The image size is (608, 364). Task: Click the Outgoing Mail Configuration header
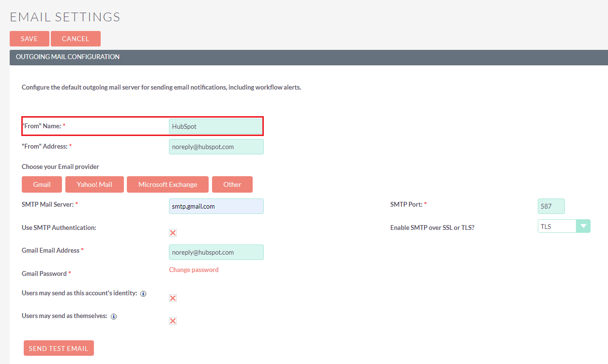(308, 57)
